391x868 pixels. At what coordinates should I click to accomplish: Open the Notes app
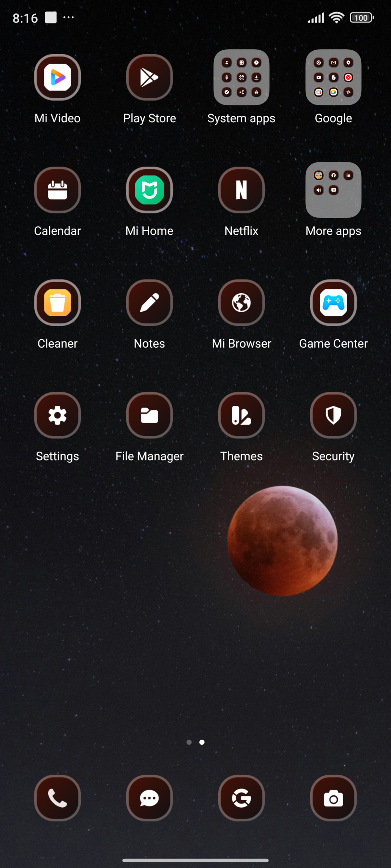[150, 303]
